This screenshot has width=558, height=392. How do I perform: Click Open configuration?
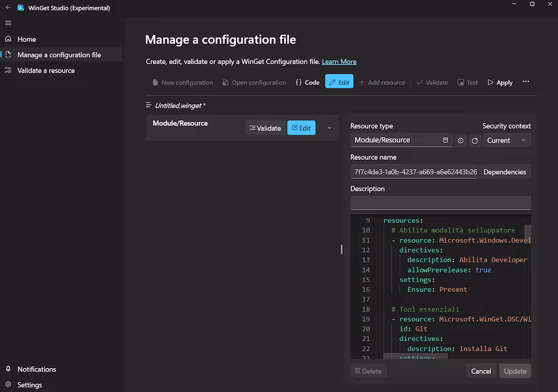[x=254, y=83]
